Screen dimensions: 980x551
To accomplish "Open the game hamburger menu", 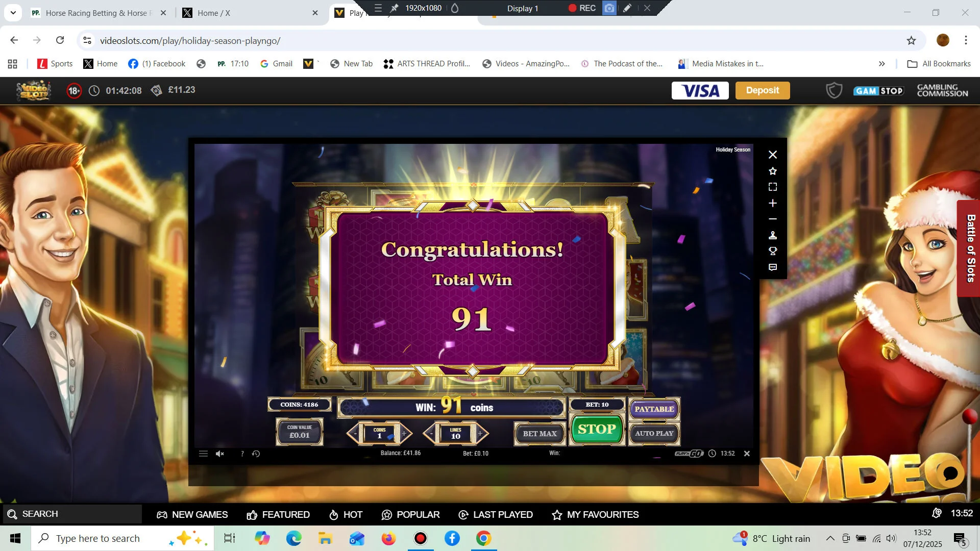I will (x=203, y=454).
